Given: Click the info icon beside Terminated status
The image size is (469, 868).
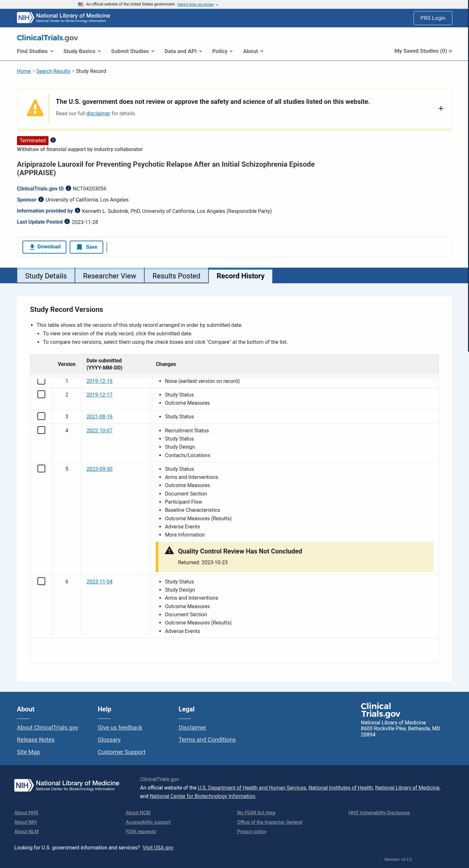Looking at the screenshot, I should coord(53,140).
